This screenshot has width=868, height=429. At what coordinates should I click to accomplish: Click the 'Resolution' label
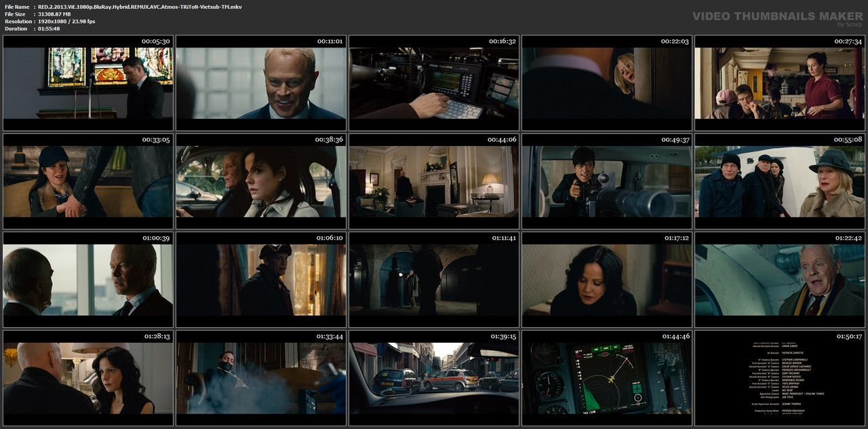pyautogui.click(x=17, y=22)
